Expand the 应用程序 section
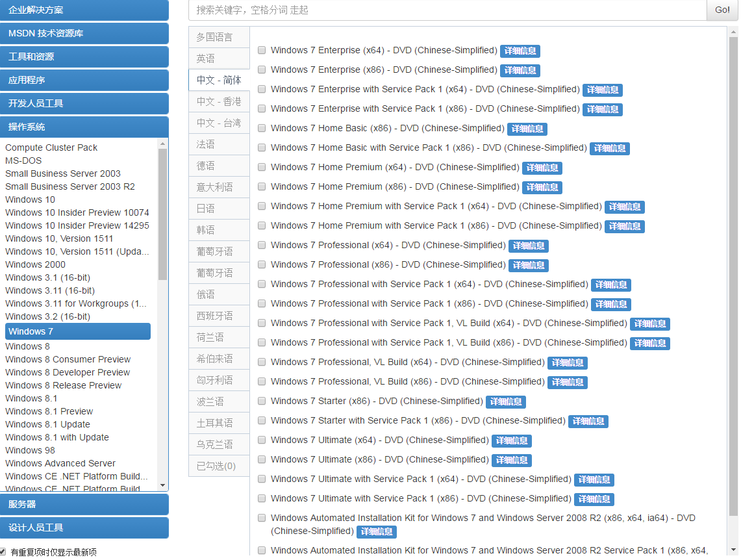 pyautogui.click(x=84, y=80)
